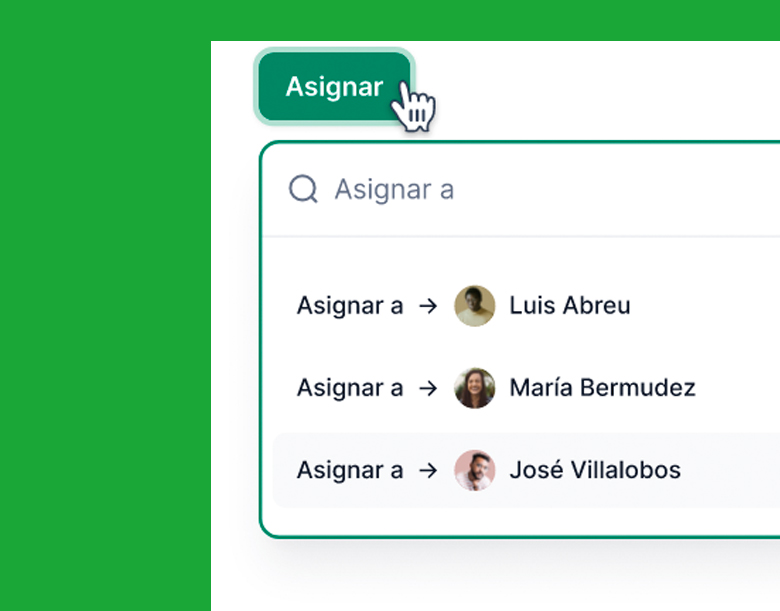Viewport: 780px width, 611px height.
Task: Click arrow icon in María Bermudez row
Action: click(428, 388)
